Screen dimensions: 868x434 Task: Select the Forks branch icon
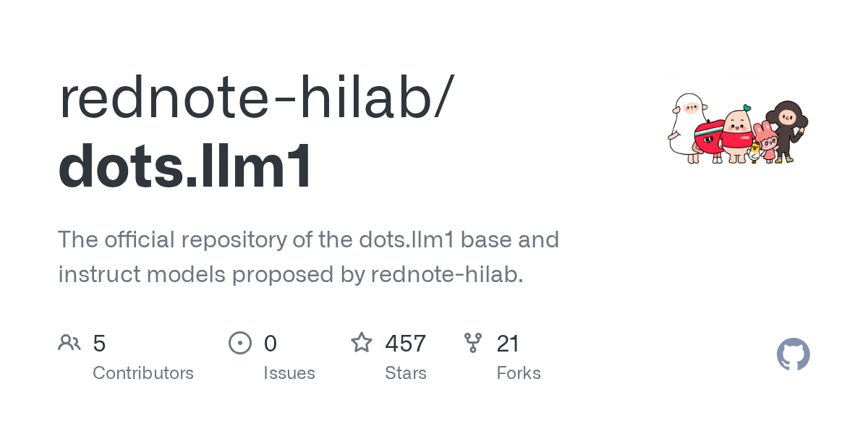tap(473, 343)
